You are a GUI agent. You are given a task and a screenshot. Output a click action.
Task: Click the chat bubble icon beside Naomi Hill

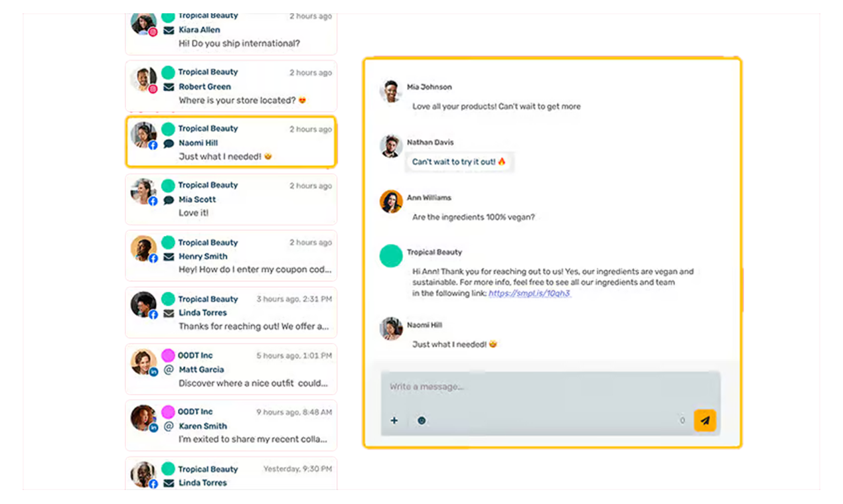(169, 143)
